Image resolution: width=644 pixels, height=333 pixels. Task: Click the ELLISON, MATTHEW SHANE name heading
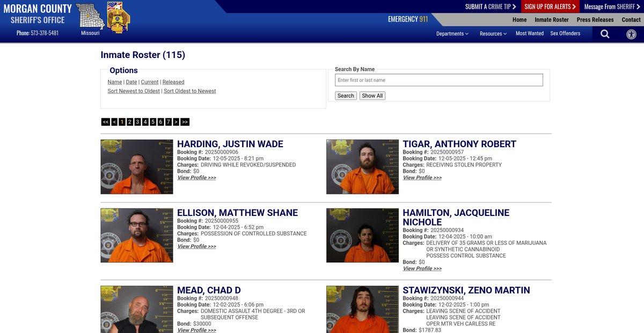[x=237, y=213]
